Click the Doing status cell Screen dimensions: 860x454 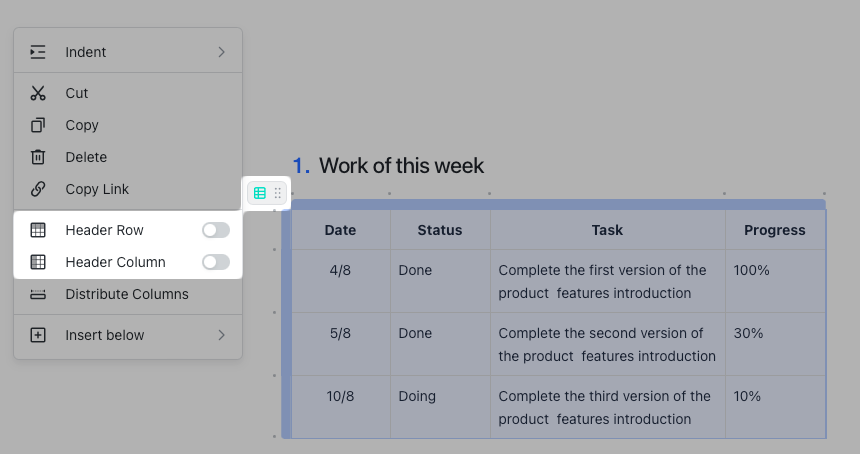point(417,396)
